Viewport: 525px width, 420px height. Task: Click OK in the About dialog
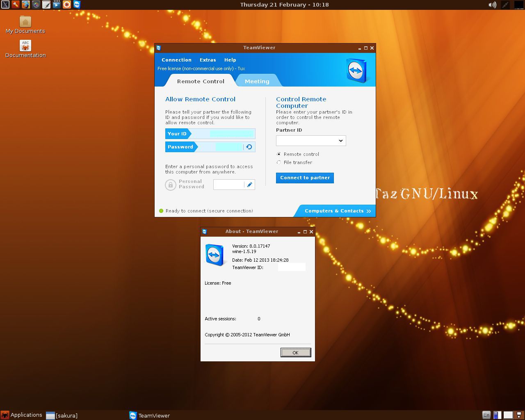point(295,353)
